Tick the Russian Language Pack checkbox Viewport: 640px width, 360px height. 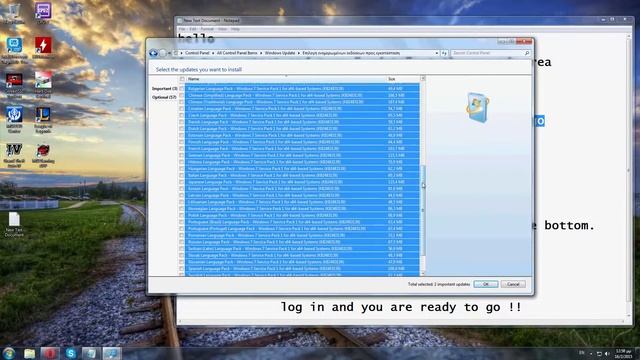pyautogui.click(x=182, y=242)
